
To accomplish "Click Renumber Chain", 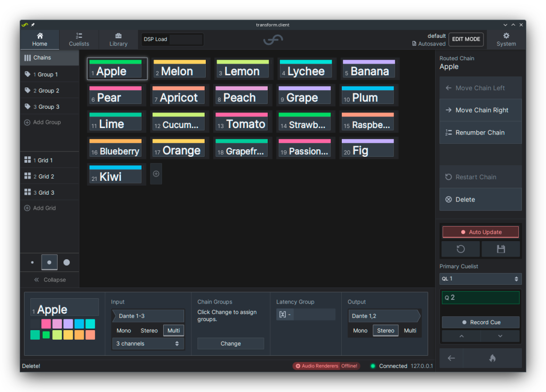I will (x=480, y=132).
